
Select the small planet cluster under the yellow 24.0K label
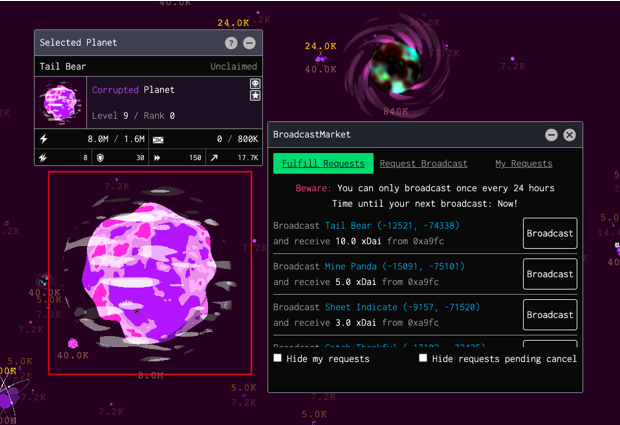(321, 59)
